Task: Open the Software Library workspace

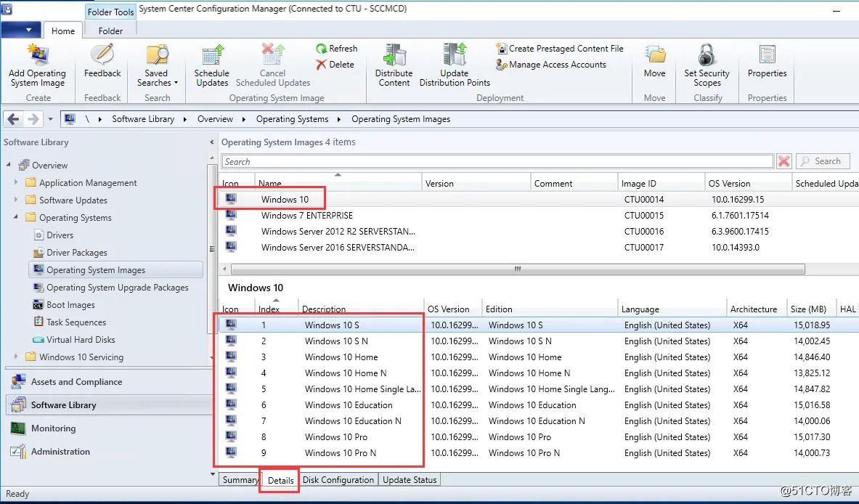Action: tap(108, 405)
